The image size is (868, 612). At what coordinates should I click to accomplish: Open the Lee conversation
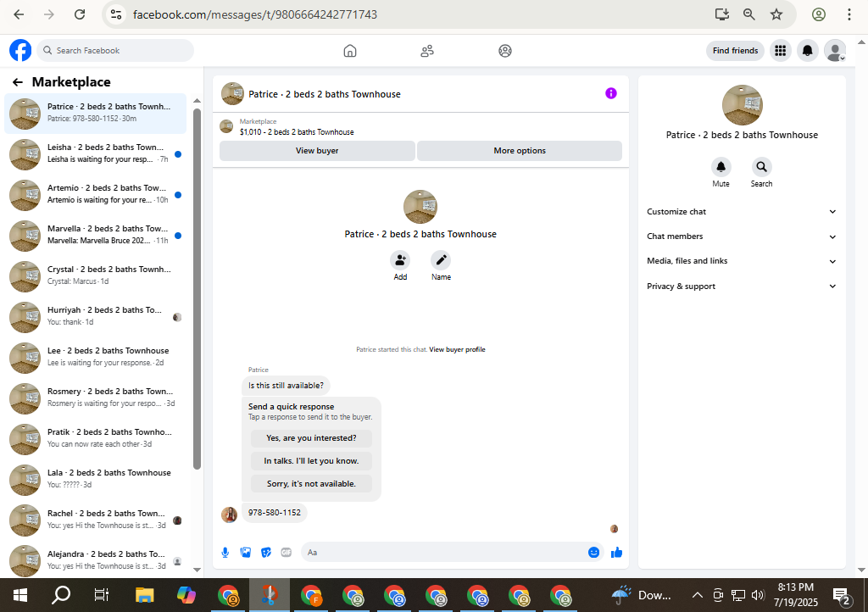[95, 358]
